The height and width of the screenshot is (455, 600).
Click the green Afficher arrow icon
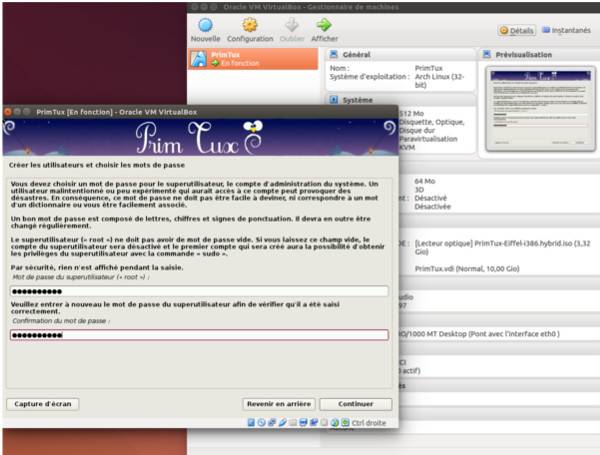pos(324,25)
